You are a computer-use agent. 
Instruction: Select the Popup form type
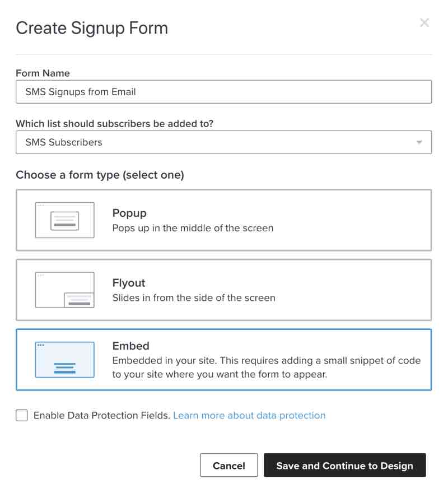tap(224, 220)
